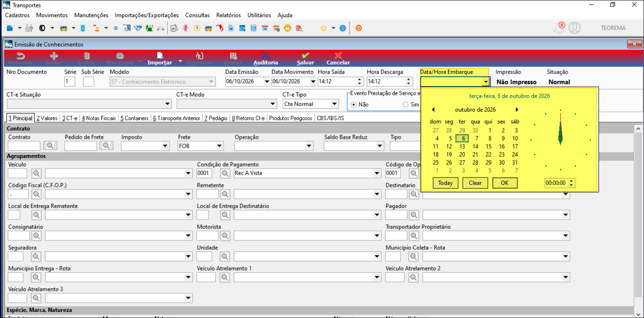Open the notifications bell icon
644x318 pixels.
(559, 28)
